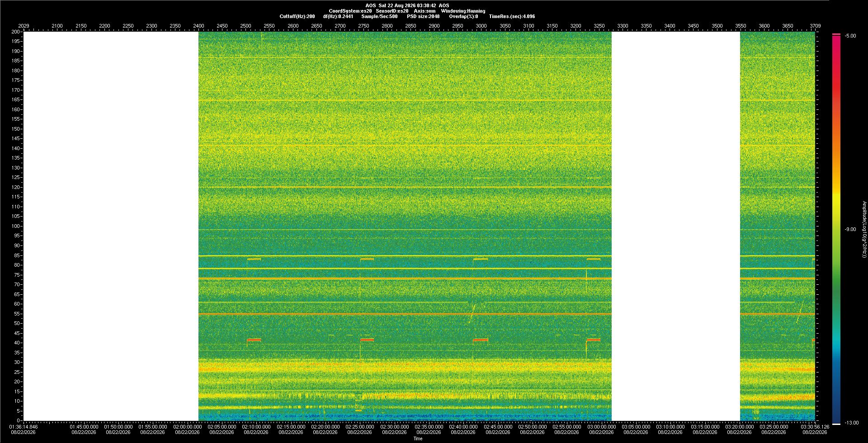This screenshot has height=443, width=868.
Task: Click the '03:20:00.000' time axis label
Action: [739, 426]
